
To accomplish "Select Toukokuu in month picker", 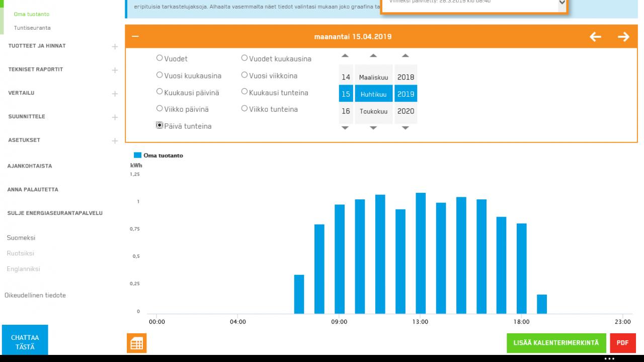I will [373, 111].
